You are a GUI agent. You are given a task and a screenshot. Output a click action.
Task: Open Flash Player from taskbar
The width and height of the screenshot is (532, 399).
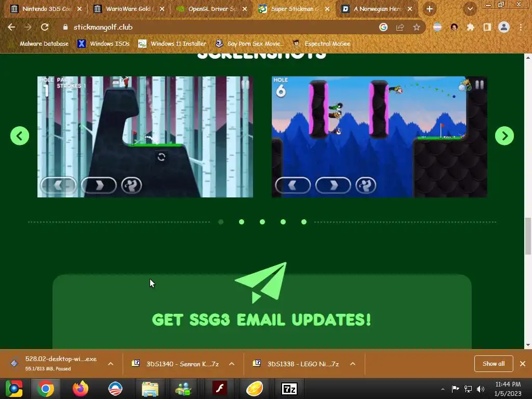tap(220, 389)
